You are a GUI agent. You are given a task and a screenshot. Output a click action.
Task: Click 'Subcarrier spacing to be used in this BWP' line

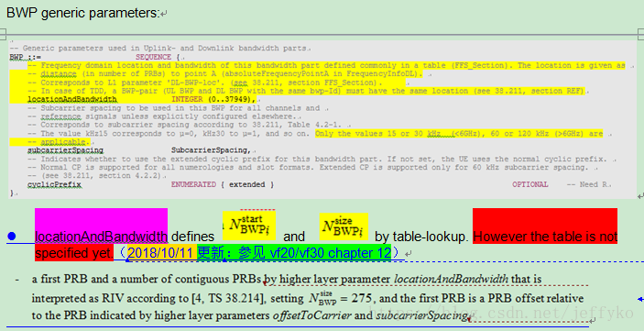click(174, 108)
